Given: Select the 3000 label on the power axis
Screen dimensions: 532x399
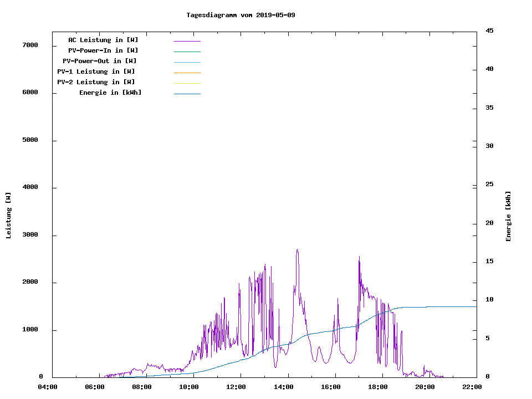Looking at the screenshot, I should (x=30, y=235).
